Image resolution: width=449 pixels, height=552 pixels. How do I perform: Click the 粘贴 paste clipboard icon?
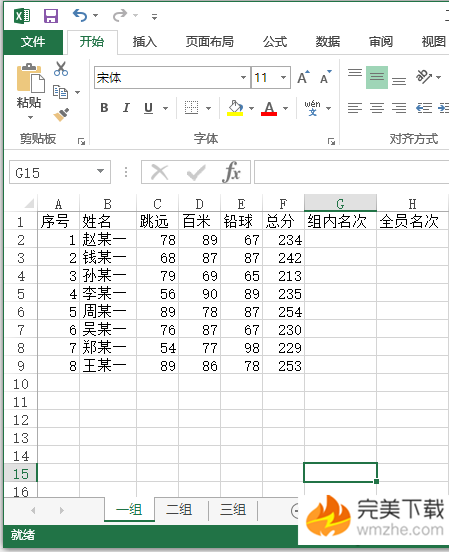pyautogui.click(x=30, y=78)
